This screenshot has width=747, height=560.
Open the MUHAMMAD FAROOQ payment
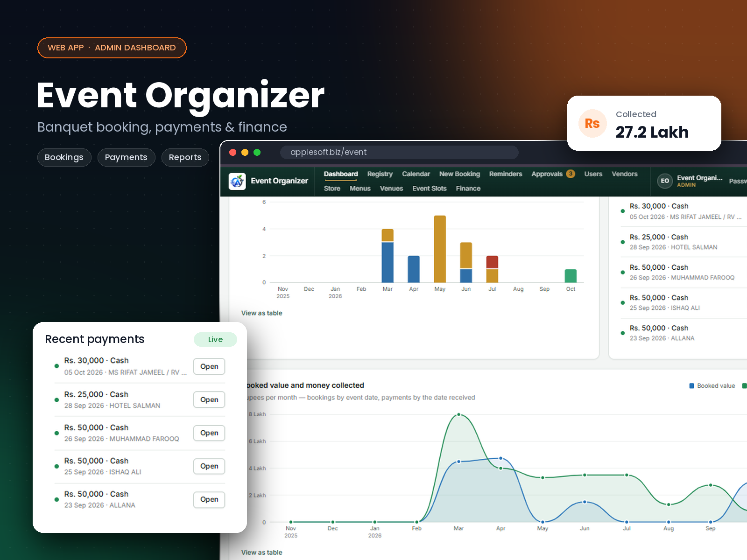tap(209, 433)
